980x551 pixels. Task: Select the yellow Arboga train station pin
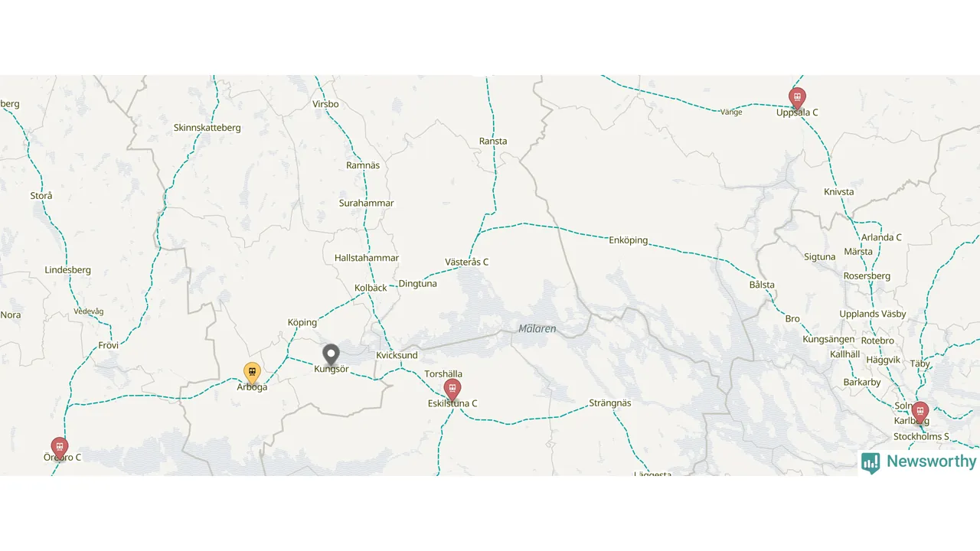(252, 373)
